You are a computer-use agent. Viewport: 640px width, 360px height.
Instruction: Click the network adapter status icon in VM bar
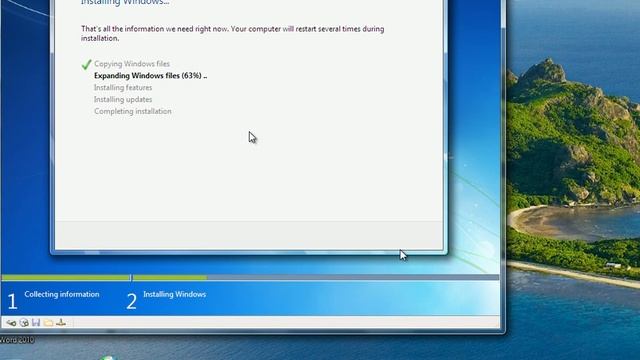tap(61, 322)
